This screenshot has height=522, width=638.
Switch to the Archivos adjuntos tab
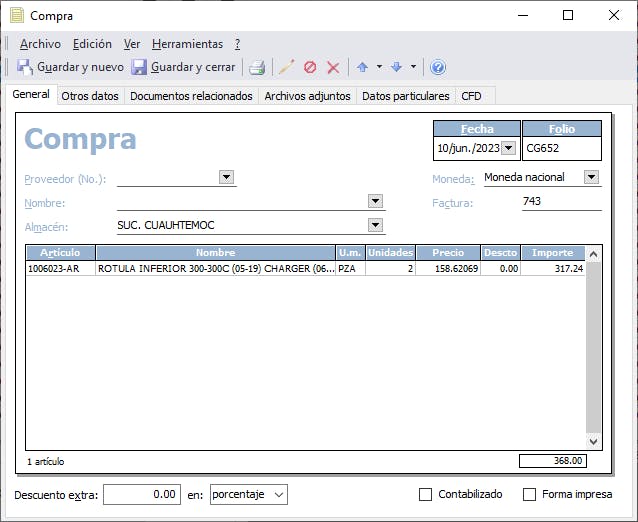tap(307, 96)
